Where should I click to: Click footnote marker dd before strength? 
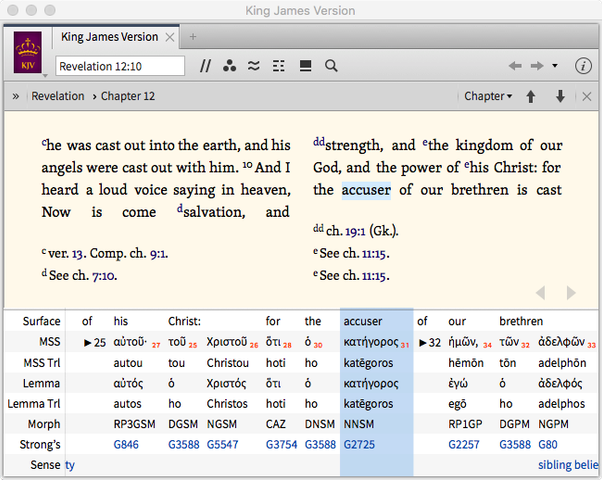click(319, 142)
